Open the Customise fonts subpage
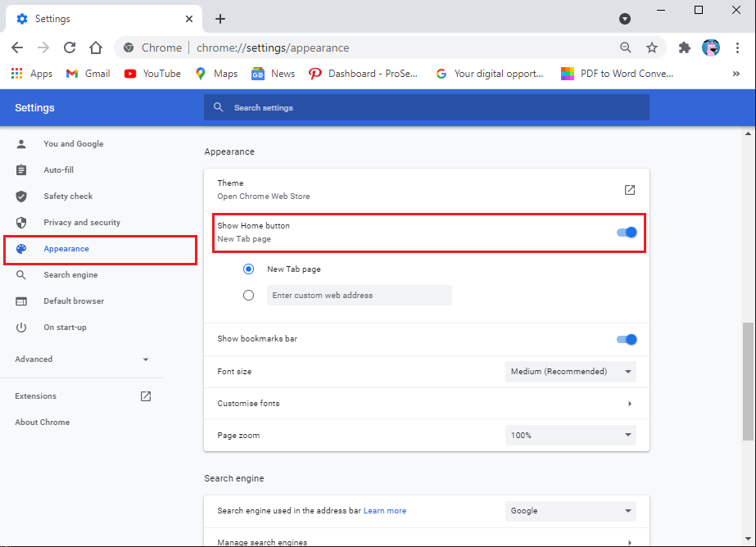756x547 pixels. 426,404
